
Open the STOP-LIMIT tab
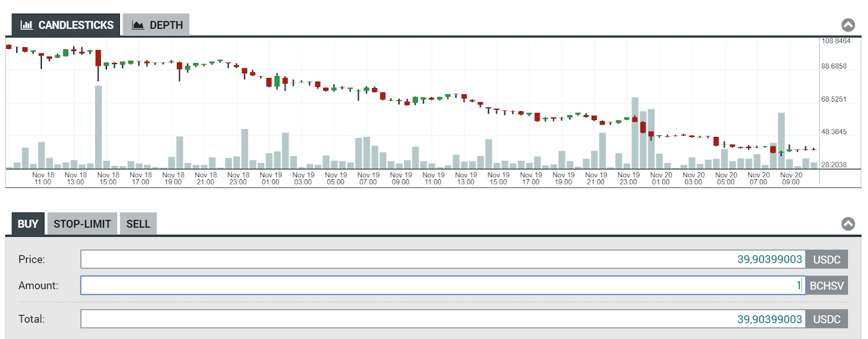click(82, 224)
